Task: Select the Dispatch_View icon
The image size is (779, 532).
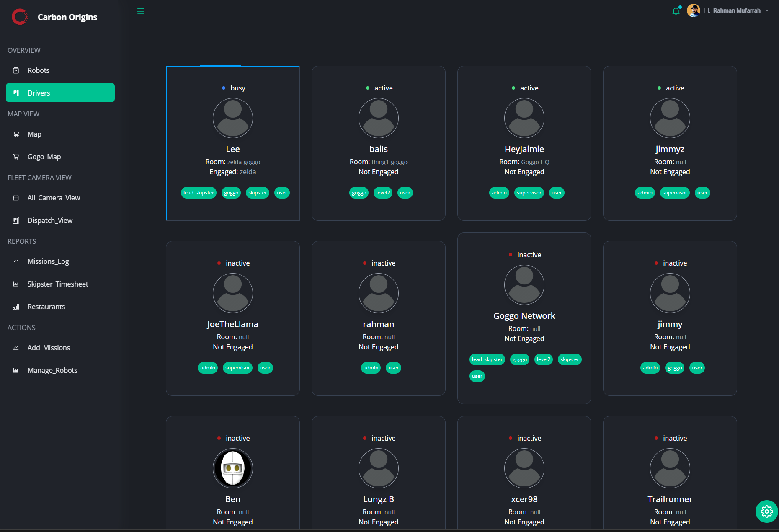Action: click(x=16, y=220)
